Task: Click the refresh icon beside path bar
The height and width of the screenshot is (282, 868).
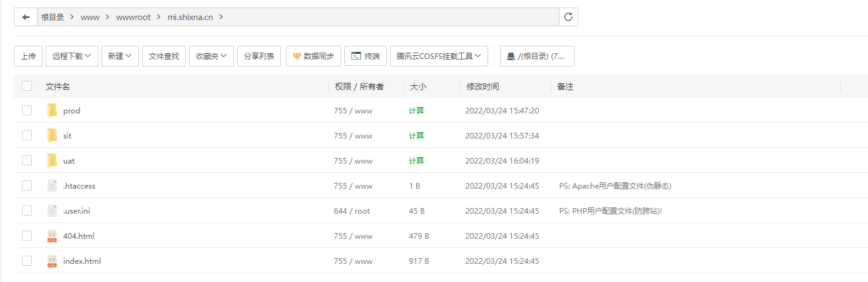Action: tap(568, 17)
